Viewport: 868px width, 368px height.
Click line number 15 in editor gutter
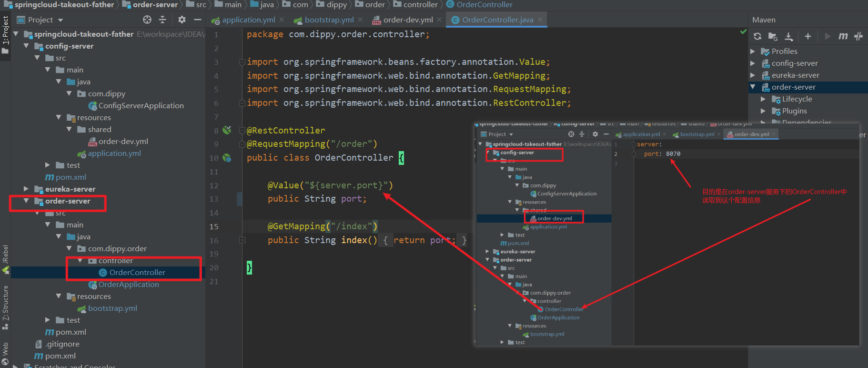click(214, 226)
